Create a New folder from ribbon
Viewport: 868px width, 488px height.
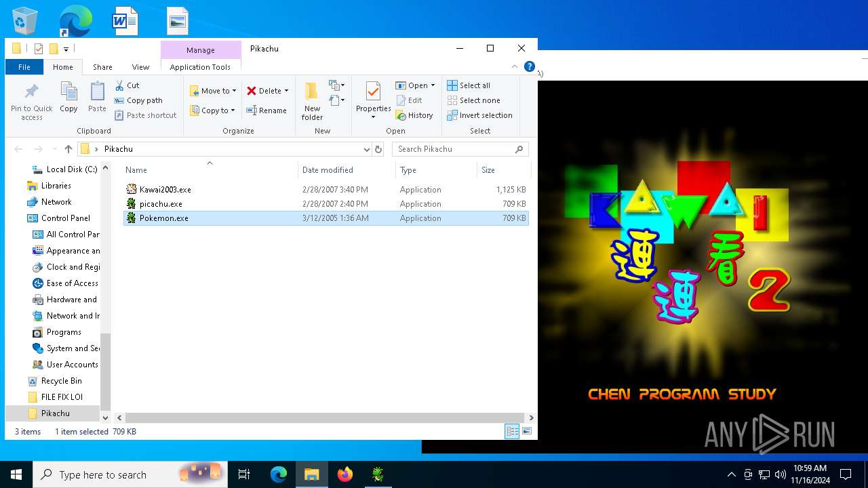(x=312, y=102)
